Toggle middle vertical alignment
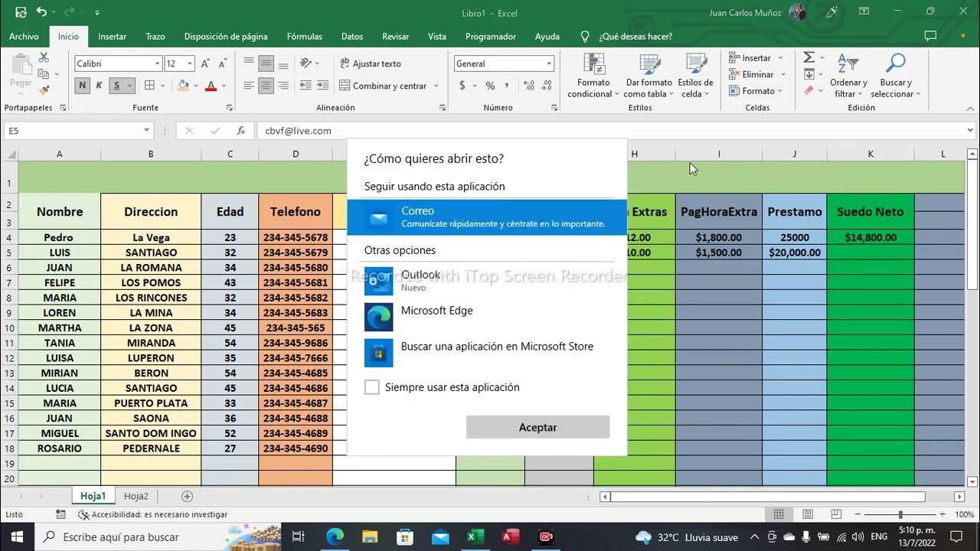The width and height of the screenshot is (980, 551). point(266,64)
